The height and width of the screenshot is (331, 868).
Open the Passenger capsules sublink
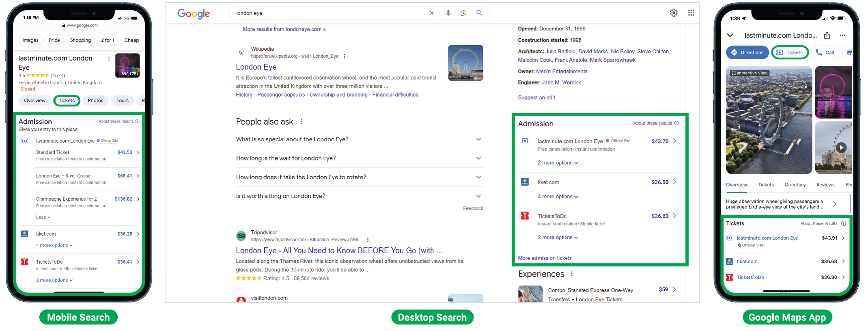(x=281, y=95)
